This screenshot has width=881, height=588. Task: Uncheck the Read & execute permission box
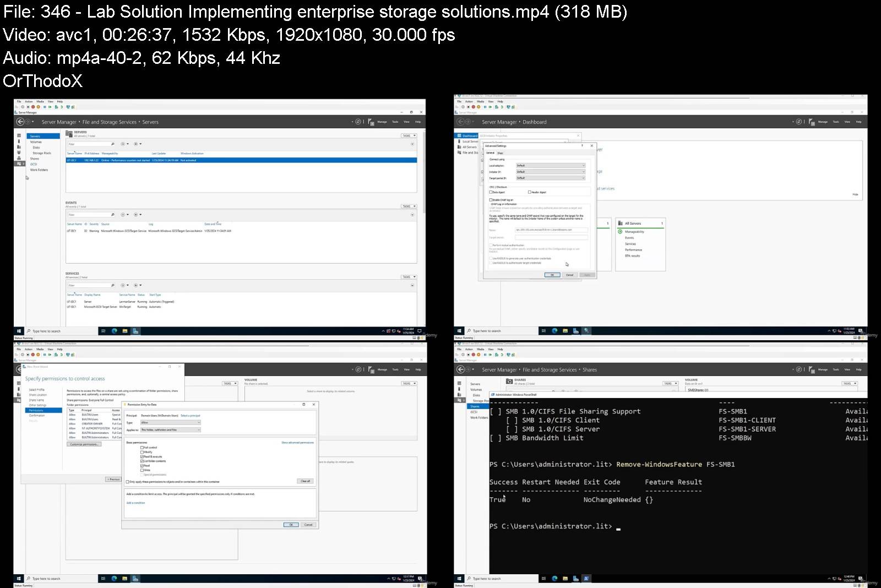coord(142,456)
